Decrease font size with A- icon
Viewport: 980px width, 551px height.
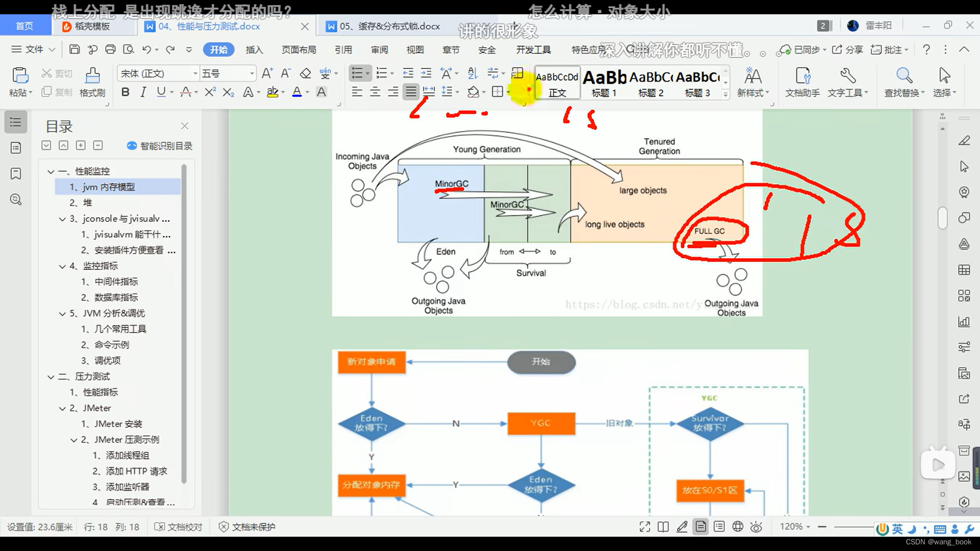click(286, 73)
